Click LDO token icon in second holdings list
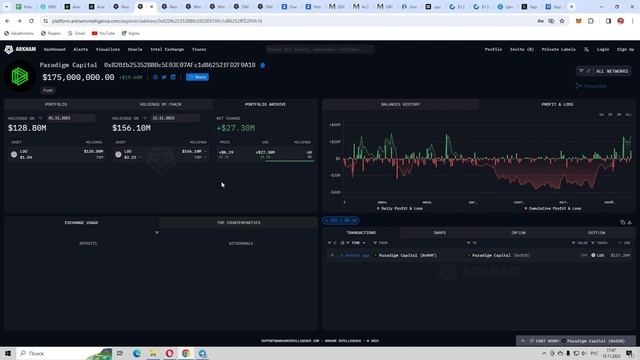 118,154
